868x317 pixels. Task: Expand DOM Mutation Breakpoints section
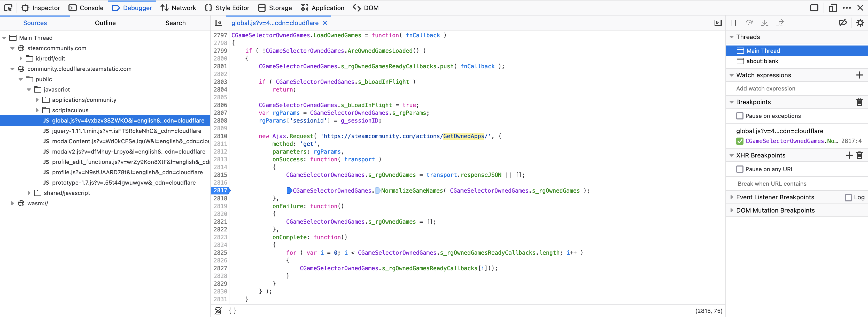732,210
